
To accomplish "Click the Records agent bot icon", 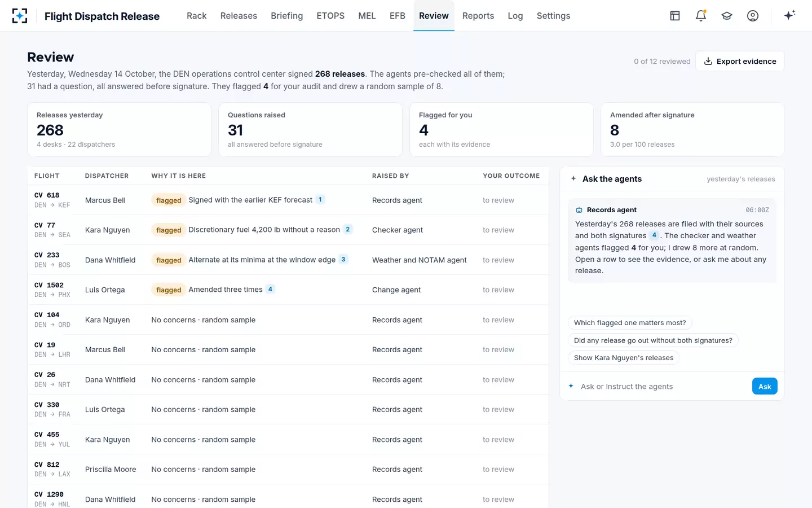I will pos(579,210).
